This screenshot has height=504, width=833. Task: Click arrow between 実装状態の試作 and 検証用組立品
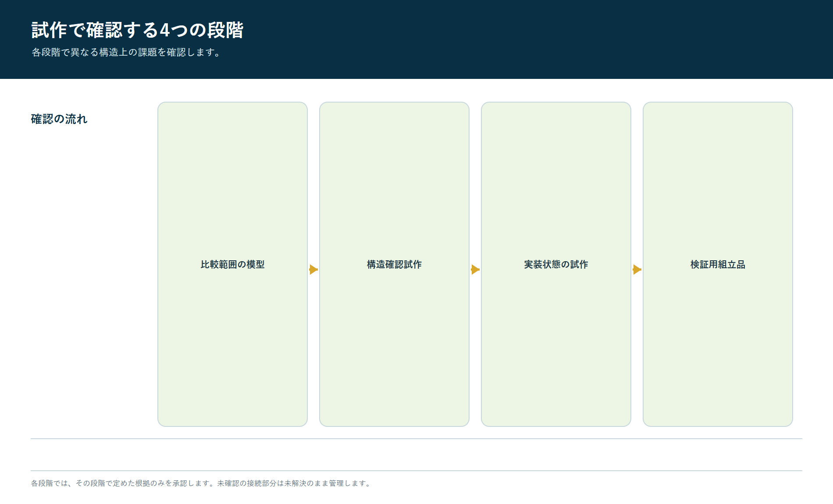click(x=637, y=270)
